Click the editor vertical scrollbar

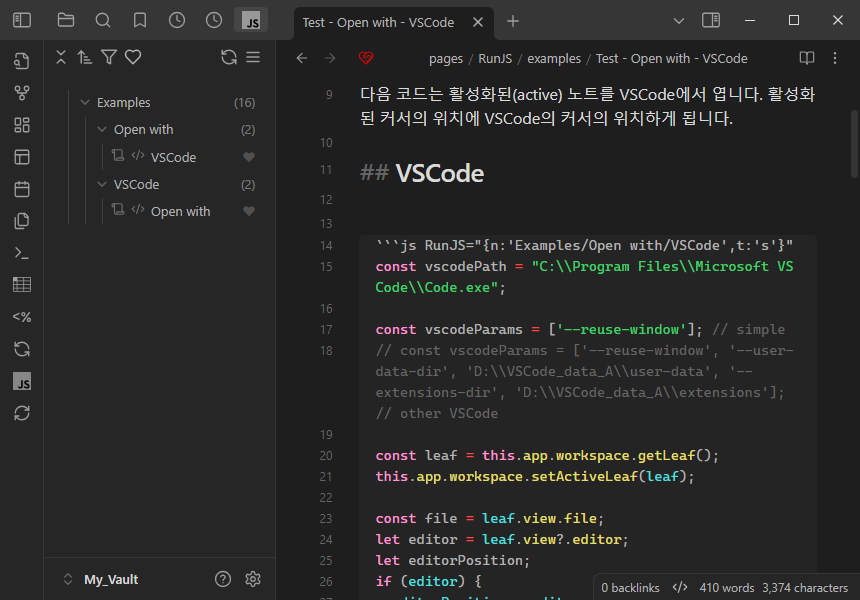[854, 144]
